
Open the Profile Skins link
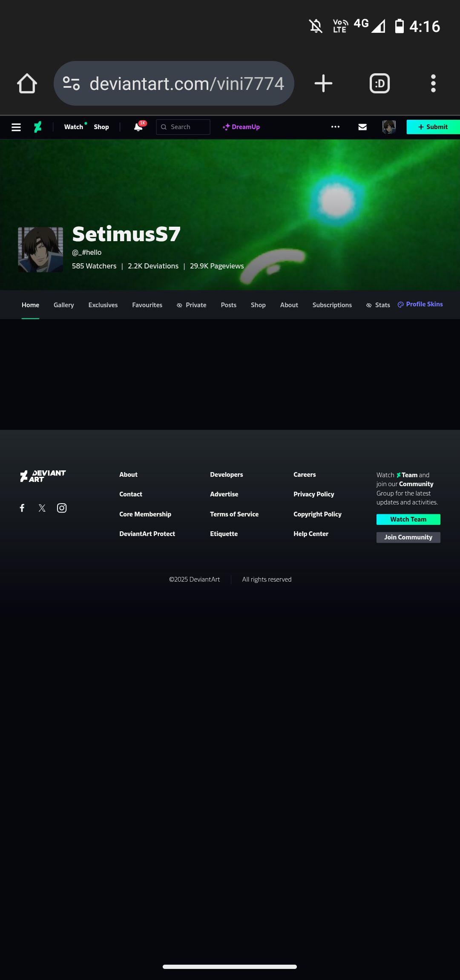pos(420,304)
